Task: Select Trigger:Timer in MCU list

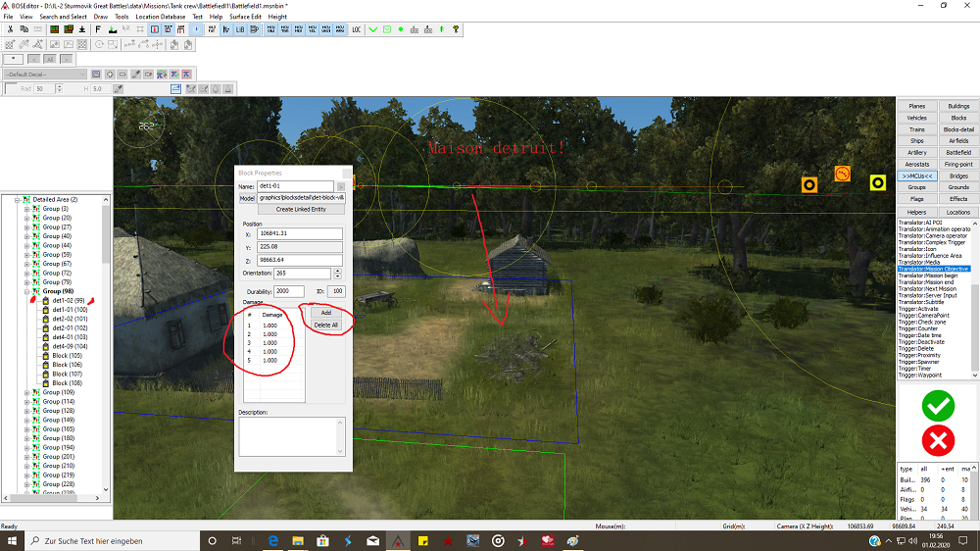Action: point(914,369)
